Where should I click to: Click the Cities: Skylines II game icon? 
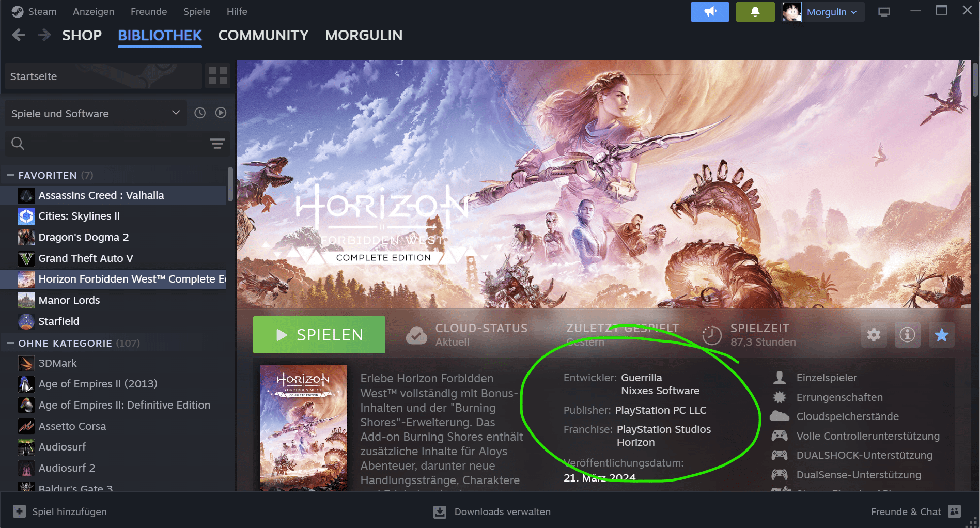26,216
